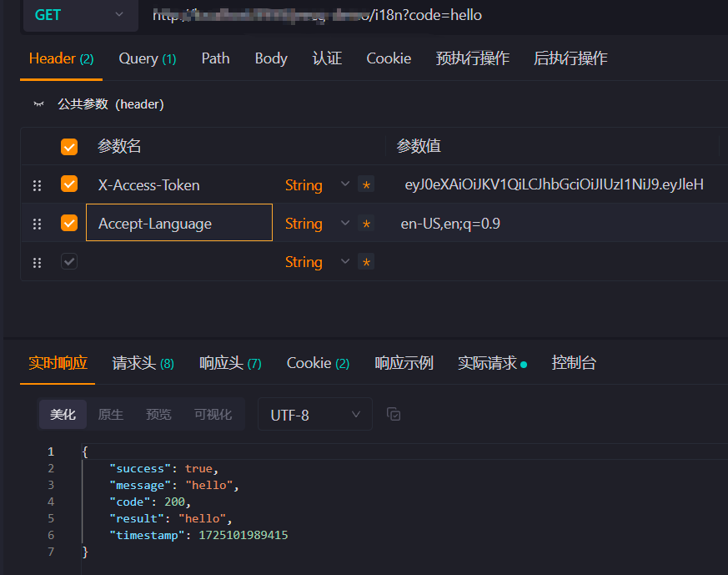Click inside the Accept-Language name input field
Viewport: 728px width, 575px height.
(178, 223)
